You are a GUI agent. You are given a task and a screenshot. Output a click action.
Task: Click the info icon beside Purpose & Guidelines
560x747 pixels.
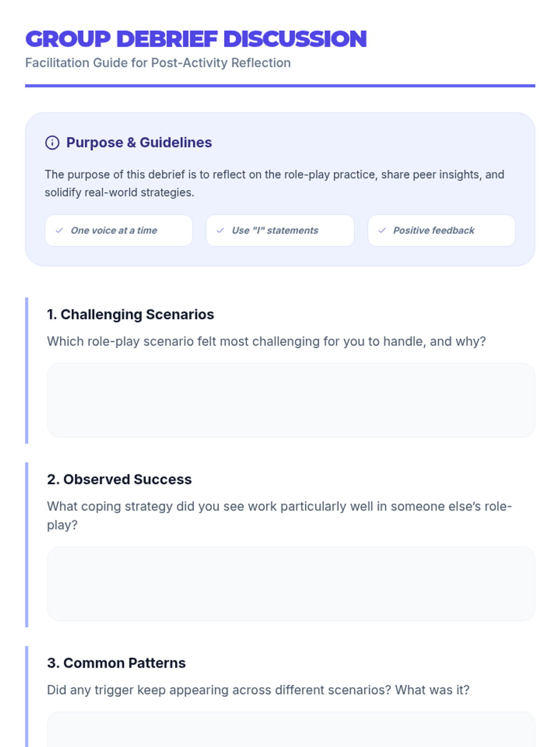[x=52, y=143]
